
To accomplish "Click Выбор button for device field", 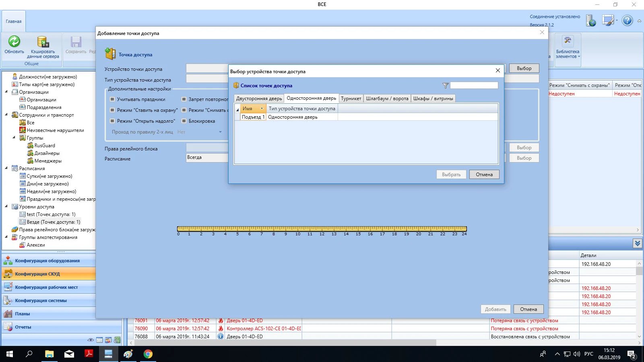I will pos(524,68).
